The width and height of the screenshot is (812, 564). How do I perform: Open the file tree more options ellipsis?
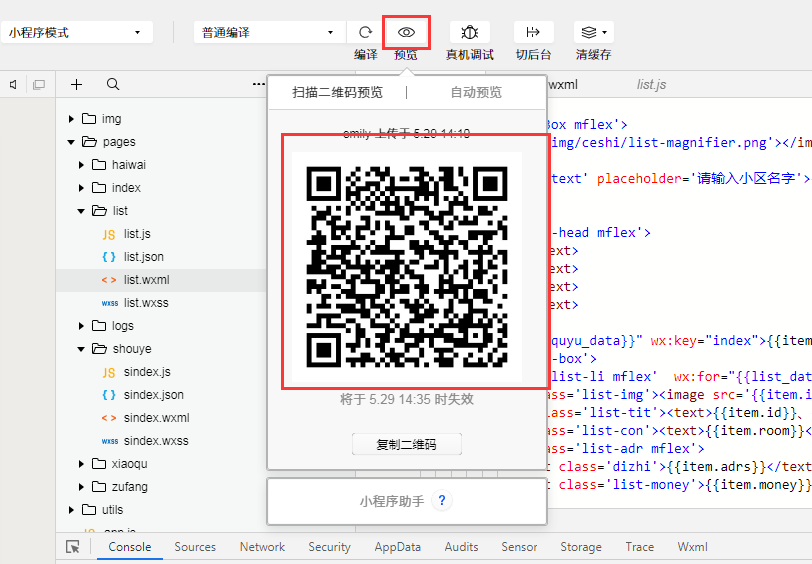click(x=259, y=84)
